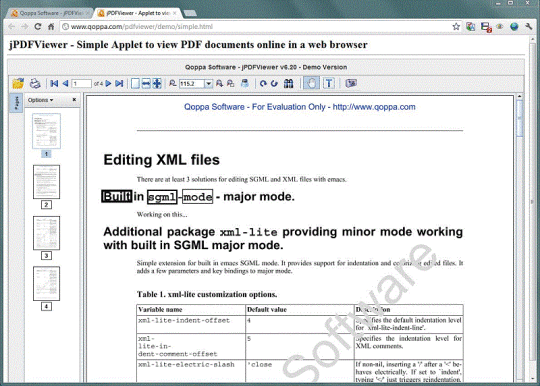This screenshot has height=386, width=540.
Task: Click the extension icon with red badge
Action: [486, 27]
